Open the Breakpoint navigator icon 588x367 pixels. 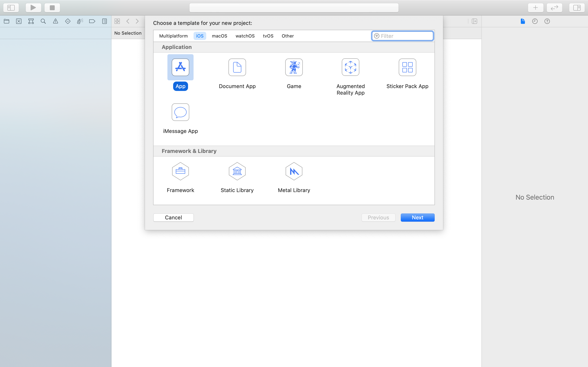[x=92, y=21]
